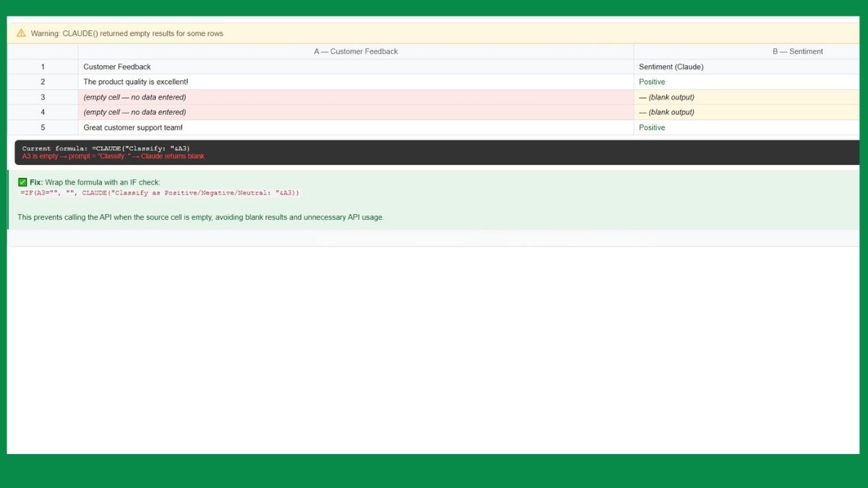
Task: Click cell 'The product quality is excellent!'
Action: 356,82
